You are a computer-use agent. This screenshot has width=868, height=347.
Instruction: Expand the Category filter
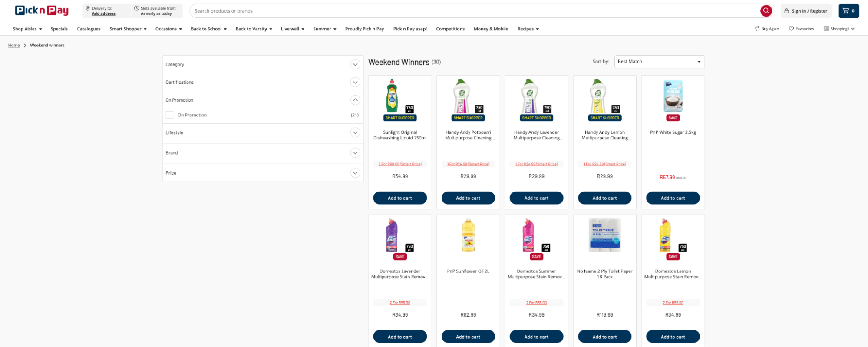point(355,65)
